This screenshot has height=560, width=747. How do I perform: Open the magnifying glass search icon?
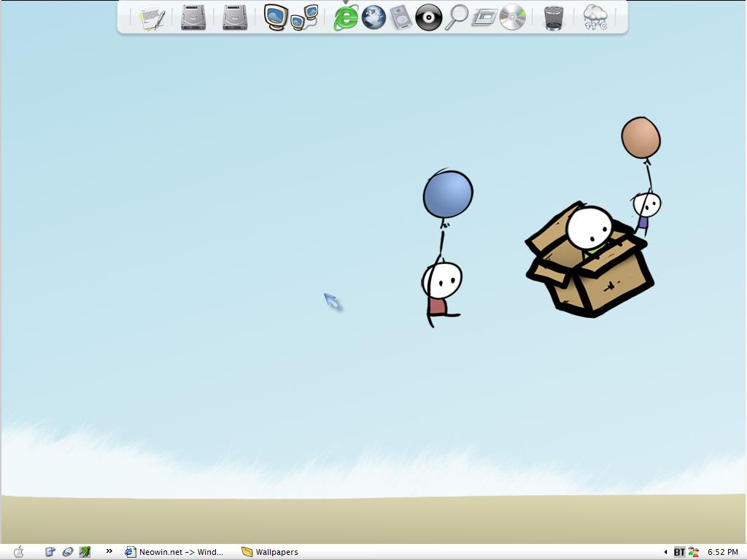click(x=457, y=17)
